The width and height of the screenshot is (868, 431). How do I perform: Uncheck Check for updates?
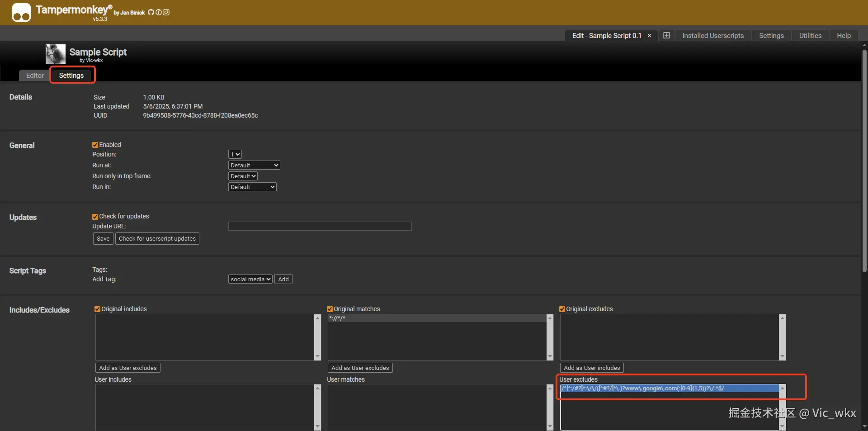95,216
